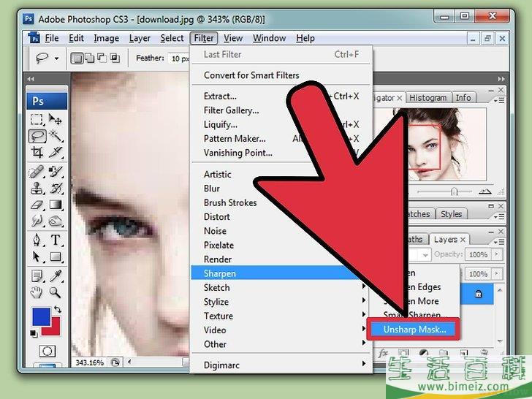Choose Unsharp Mask from Sharpen submenu
532x399 pixels.
(x=414, y=329)
